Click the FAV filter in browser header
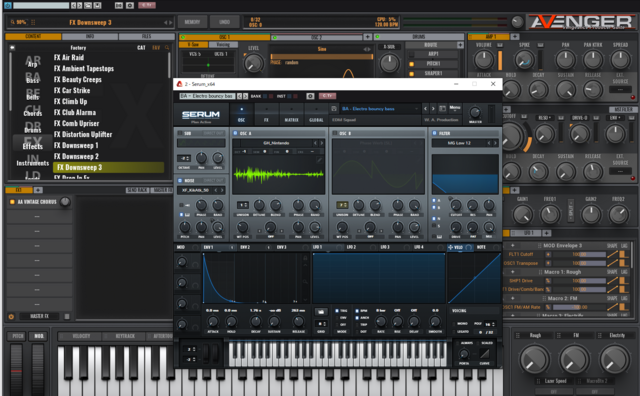 click(x=156, y=48)
